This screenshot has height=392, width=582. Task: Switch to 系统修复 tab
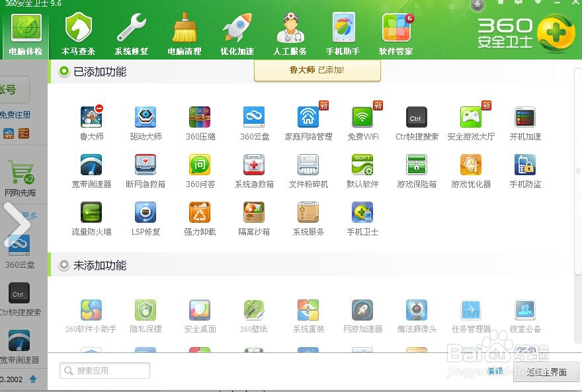click(132, 34)
